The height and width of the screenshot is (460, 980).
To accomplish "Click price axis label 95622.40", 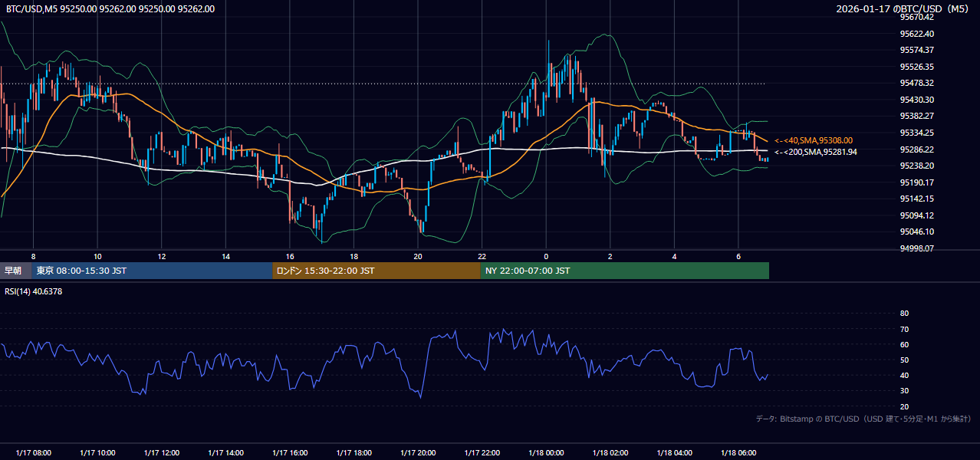I will click(x=916, y=34).
